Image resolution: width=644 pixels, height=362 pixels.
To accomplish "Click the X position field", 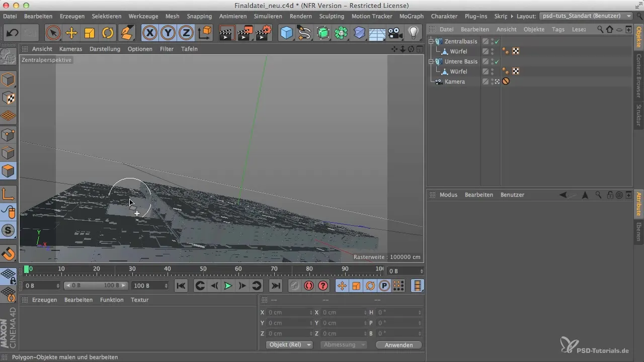I will (x=289, y=312).
